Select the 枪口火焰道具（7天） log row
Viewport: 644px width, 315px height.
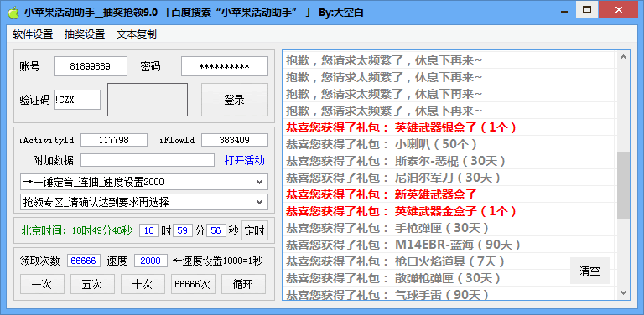pos(449,261)
